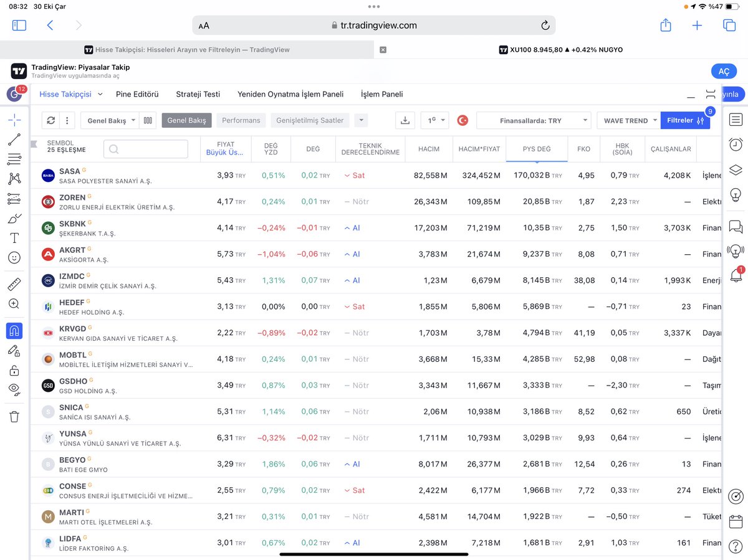
Task: Toggle lock all drawing tools
Action: (14, 371)
